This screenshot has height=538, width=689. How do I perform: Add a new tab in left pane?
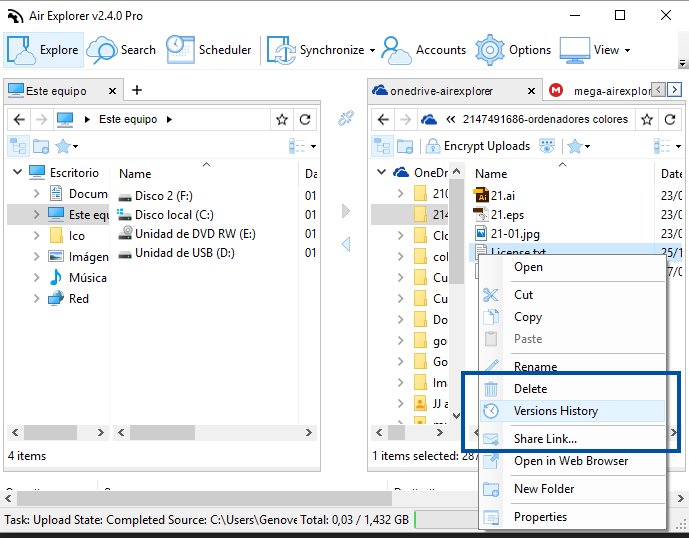137,90
